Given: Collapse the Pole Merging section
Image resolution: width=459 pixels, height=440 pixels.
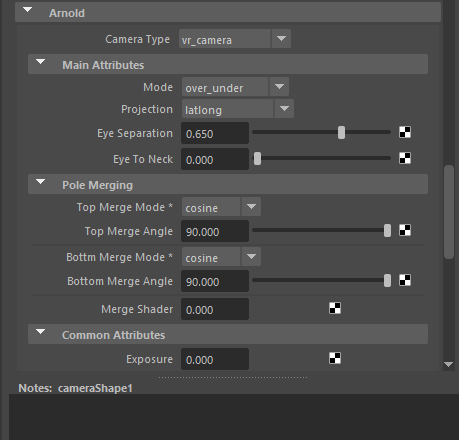Looking at the screenshot, I should pos(41,182).
